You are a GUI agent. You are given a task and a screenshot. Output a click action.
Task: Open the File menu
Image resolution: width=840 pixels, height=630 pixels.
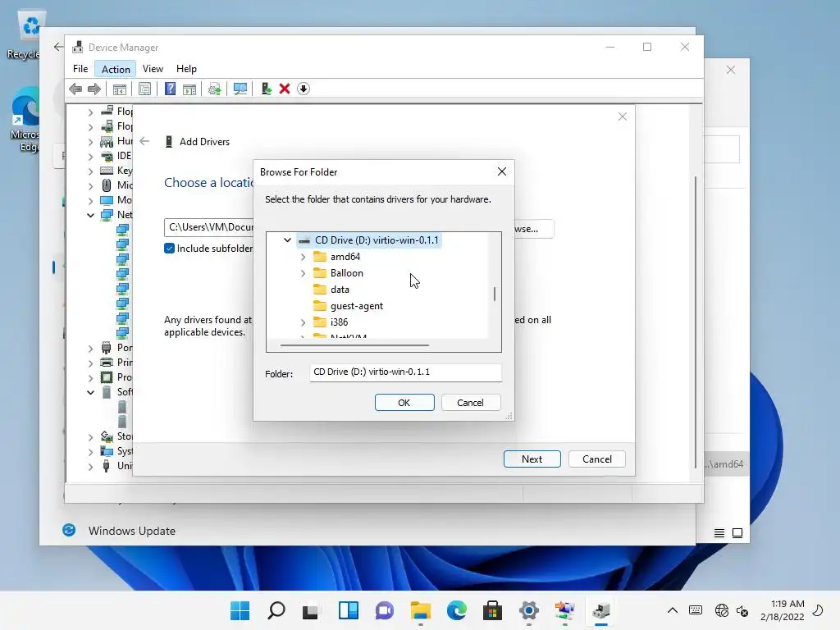80,69
